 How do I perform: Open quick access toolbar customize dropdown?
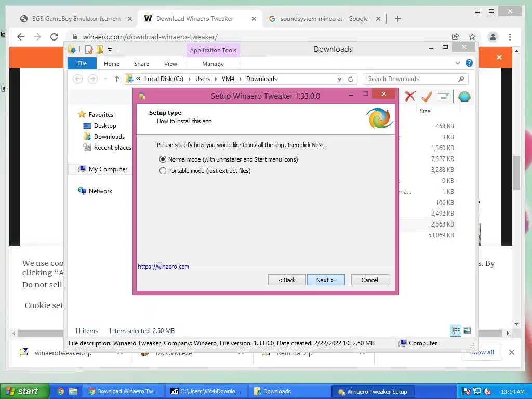click(x=110, y=50)
